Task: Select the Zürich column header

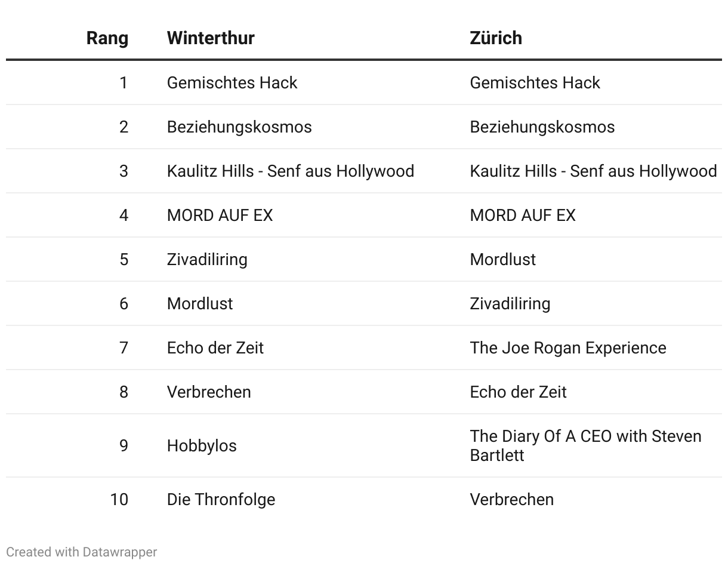Action: click(x=496, y=38)
